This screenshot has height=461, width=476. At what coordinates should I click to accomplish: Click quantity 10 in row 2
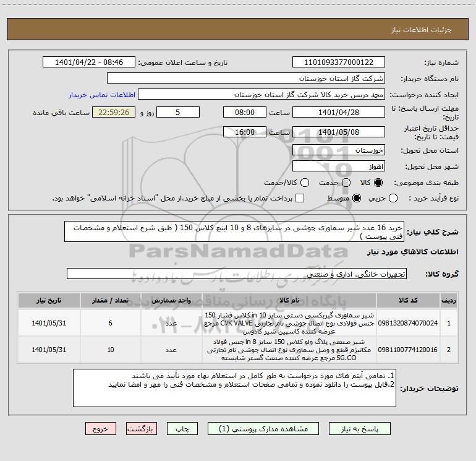coord(110,350)
